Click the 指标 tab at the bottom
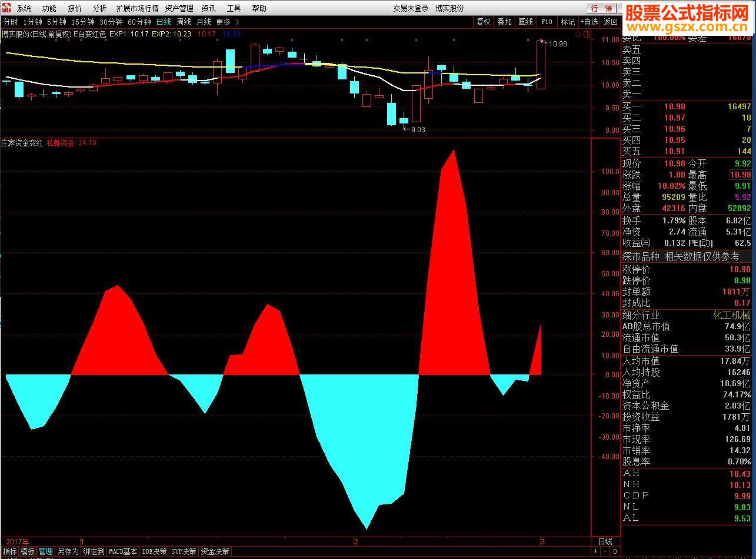Screen dimensions: 756x559 9,551
